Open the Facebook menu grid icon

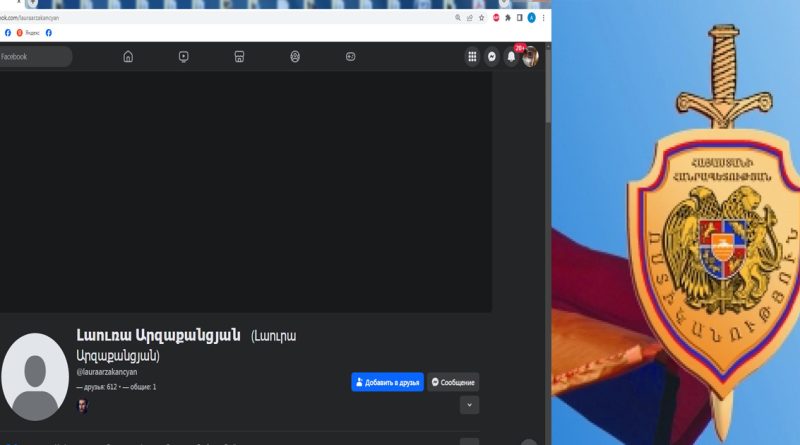tap(472, 57)
